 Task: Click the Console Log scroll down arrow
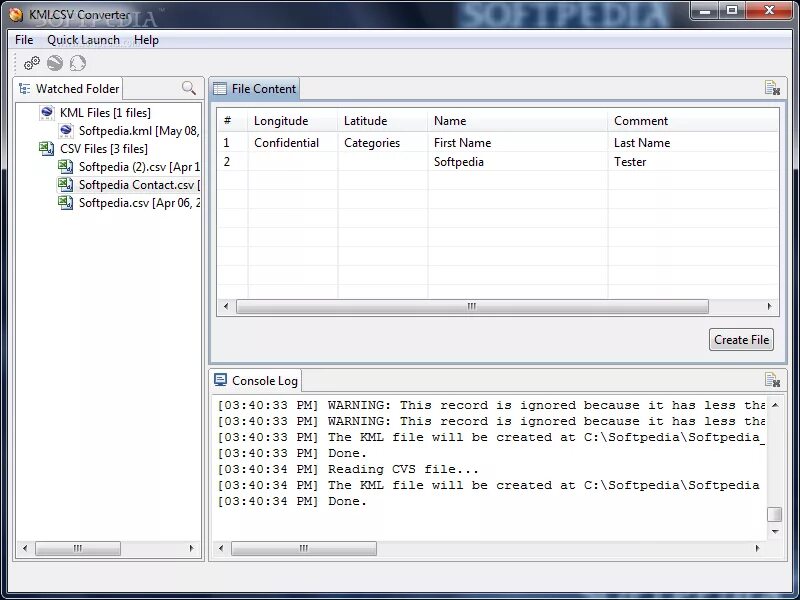[x=775, y=532]
